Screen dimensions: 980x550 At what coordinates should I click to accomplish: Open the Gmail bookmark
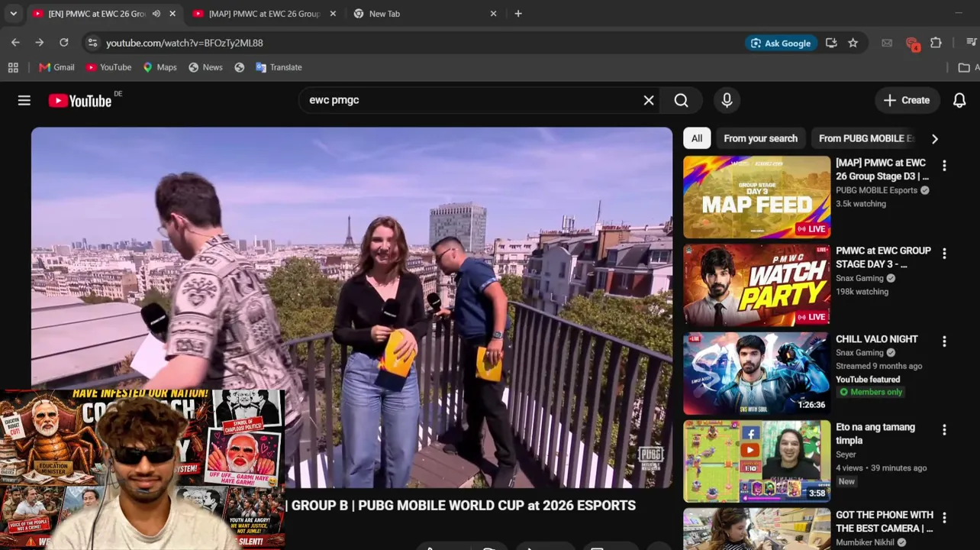[x=56, y=67]
